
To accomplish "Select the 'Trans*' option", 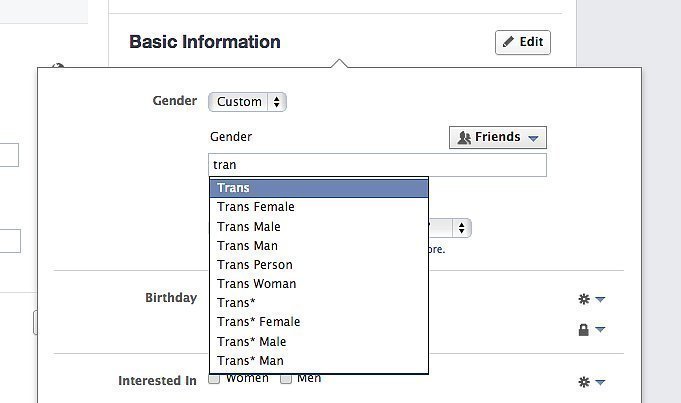I will pyautogui.click(x=319, y=303).
